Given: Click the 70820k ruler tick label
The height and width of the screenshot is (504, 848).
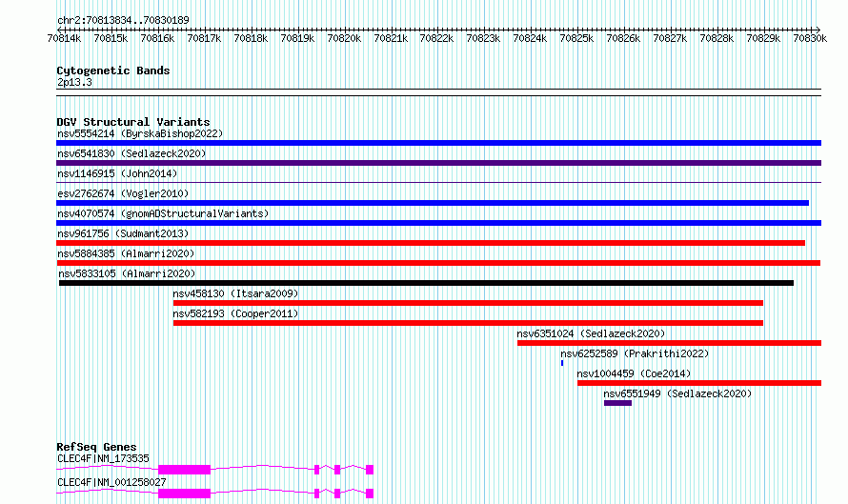Looking at the screenshot, I should 345,38.
